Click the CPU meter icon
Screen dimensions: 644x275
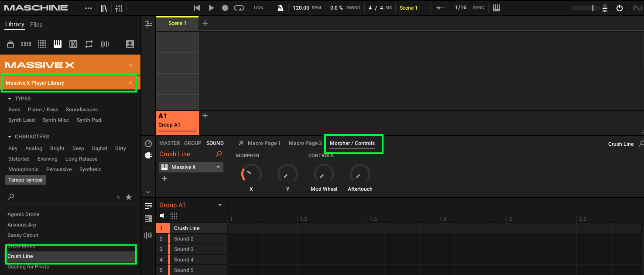[605, 8]
